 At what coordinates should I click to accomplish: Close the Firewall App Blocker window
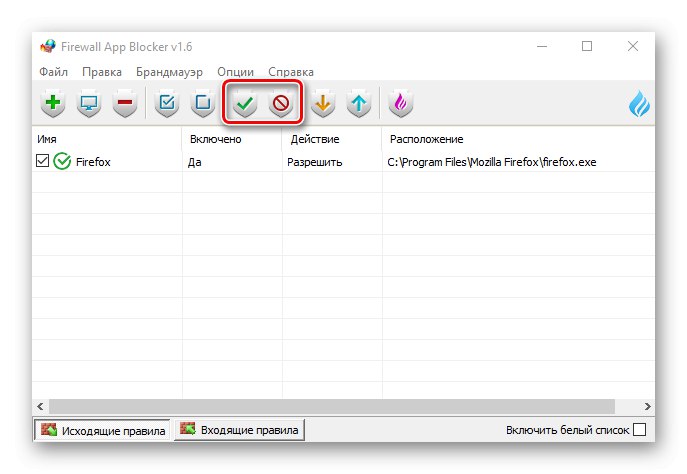pos(633,46)
